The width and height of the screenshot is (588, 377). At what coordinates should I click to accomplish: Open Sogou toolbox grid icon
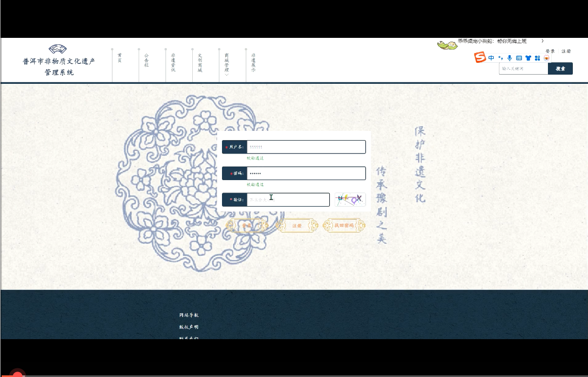pyautogui.click(x=537, y=58)
